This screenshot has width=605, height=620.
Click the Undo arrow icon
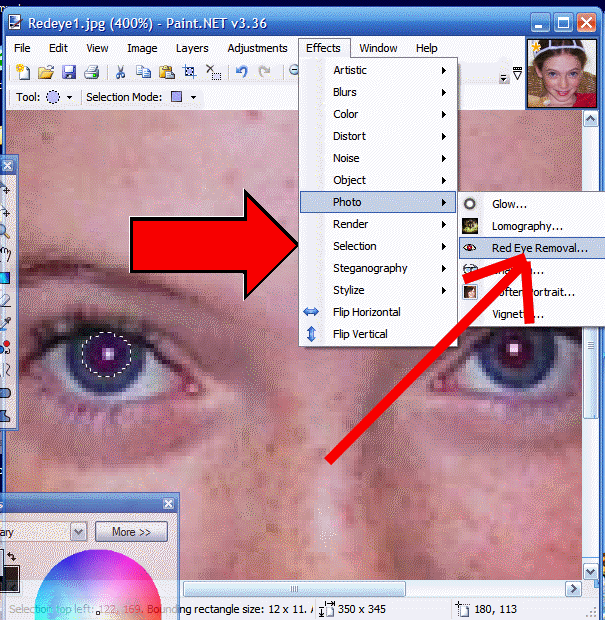pos(241,71)
